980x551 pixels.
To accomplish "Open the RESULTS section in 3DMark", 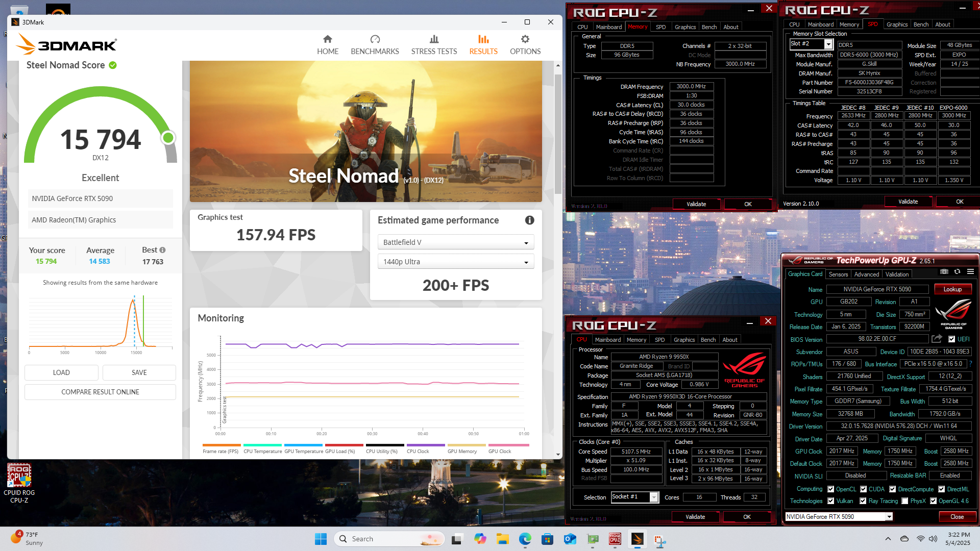I will (x=483, y=45).
